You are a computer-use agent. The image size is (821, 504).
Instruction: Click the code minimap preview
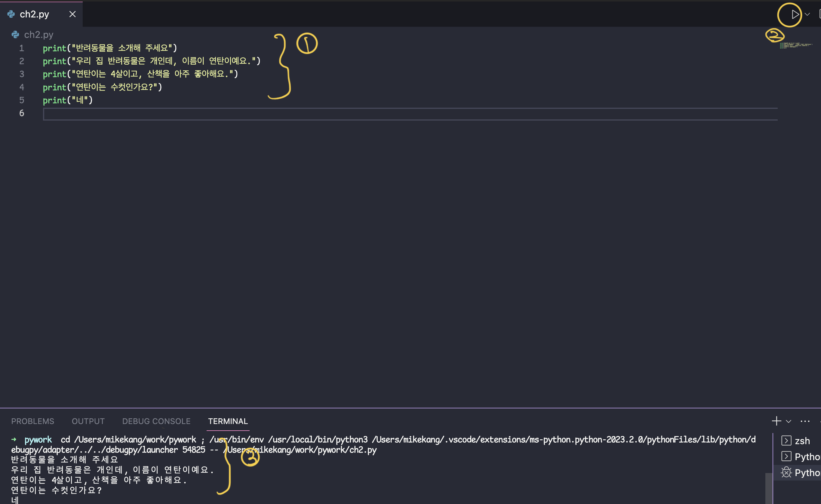coord(796,46)
